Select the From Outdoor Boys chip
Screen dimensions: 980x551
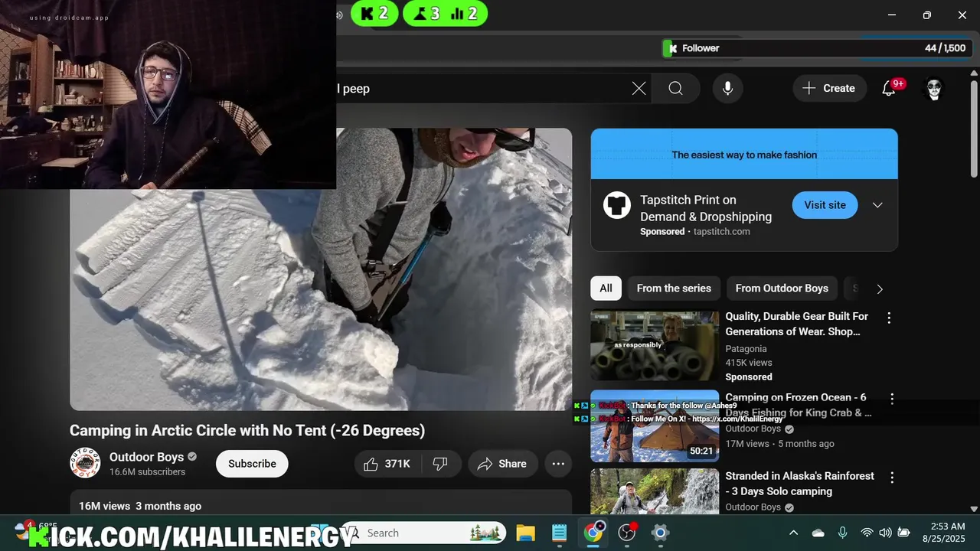pyautogui.click(x=782, y=289)
